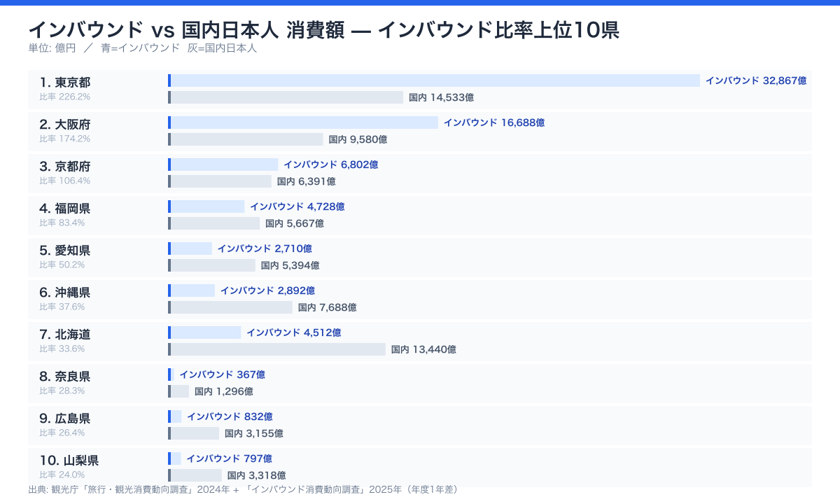Image resolution: width=840 pixels, height=504 pixels.
Task: Click the value label 国内 5,667億
Action: coord(295,223)
